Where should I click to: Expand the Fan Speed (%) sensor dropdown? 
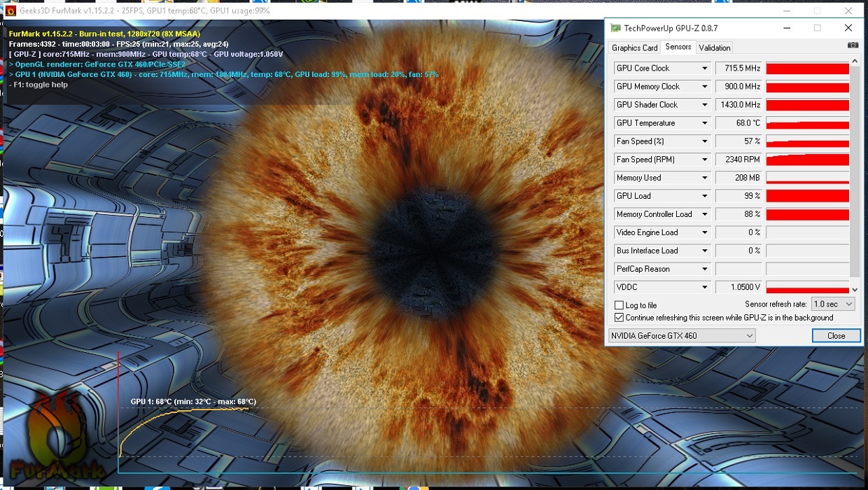click(x=705, y=141)
